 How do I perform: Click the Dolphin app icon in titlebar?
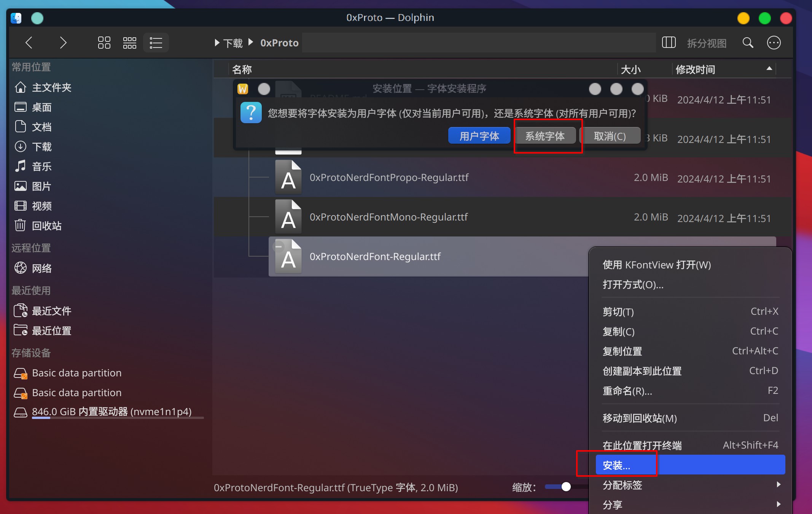click(x=16, y=18)
